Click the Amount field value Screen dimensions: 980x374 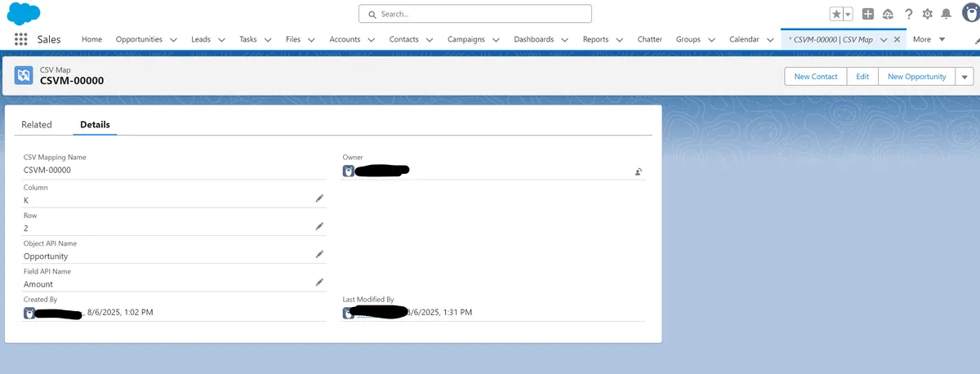click(38, 284)
